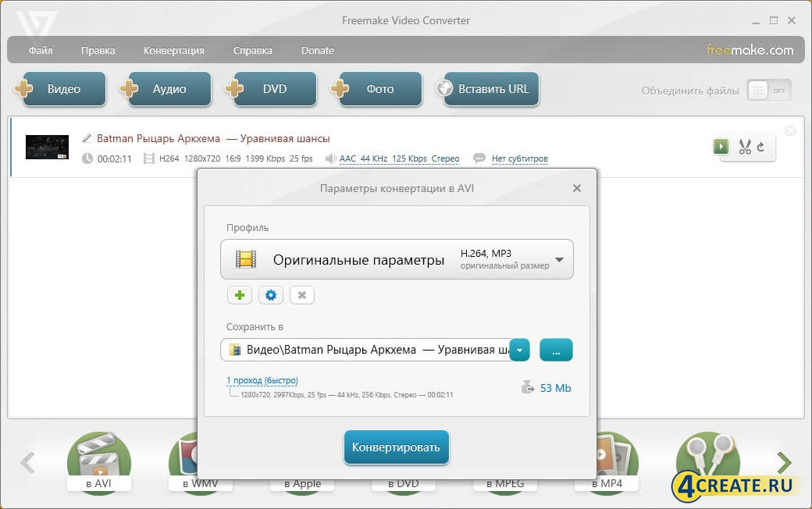
Task: Click the freemake.com link
Action: pyautogui.click(x=750, y=50)
